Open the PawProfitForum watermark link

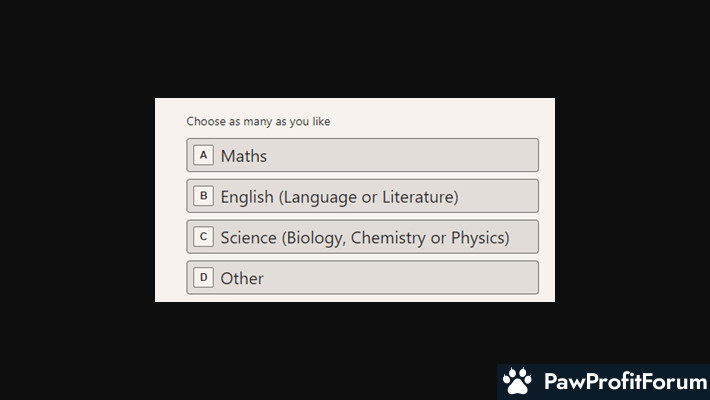click(x=604, y=381)
